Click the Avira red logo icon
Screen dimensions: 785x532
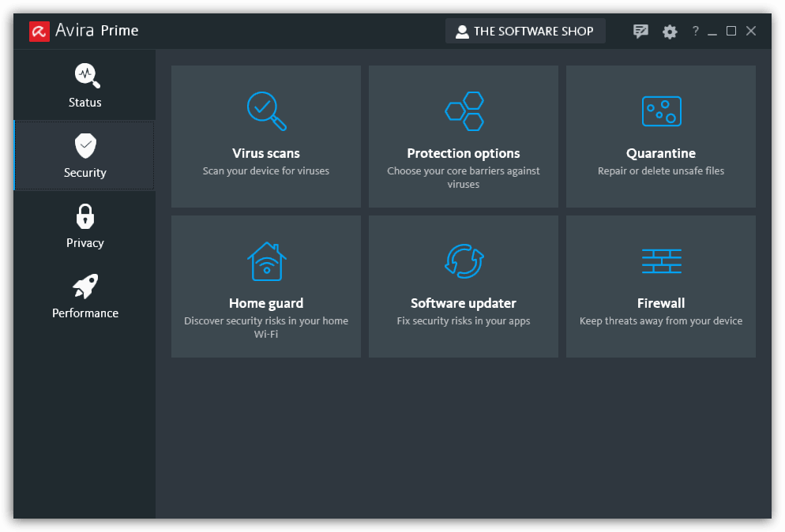(39, 31)
